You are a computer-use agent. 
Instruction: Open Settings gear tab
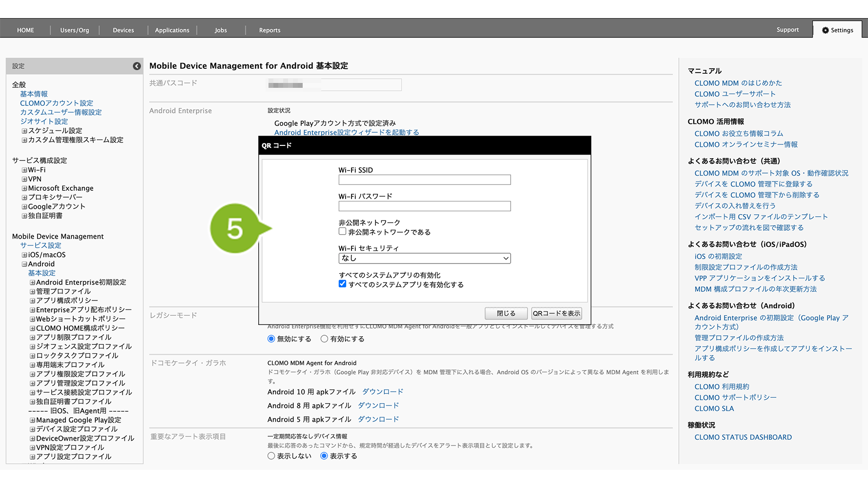(838, 30)
